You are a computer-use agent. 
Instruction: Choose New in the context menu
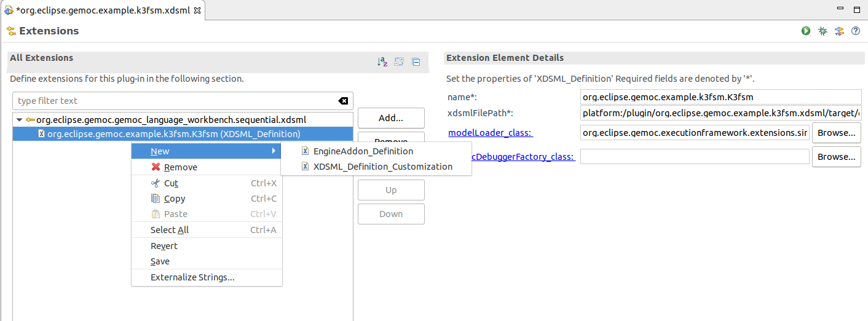click(207, 151)
